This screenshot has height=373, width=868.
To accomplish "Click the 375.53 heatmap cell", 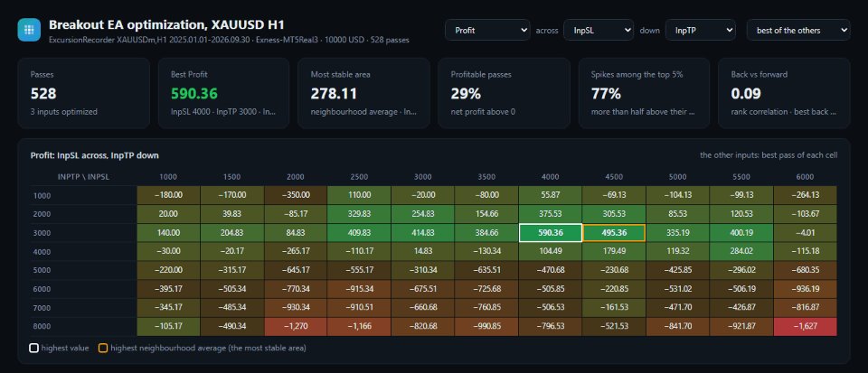I will tap(551, 214).
